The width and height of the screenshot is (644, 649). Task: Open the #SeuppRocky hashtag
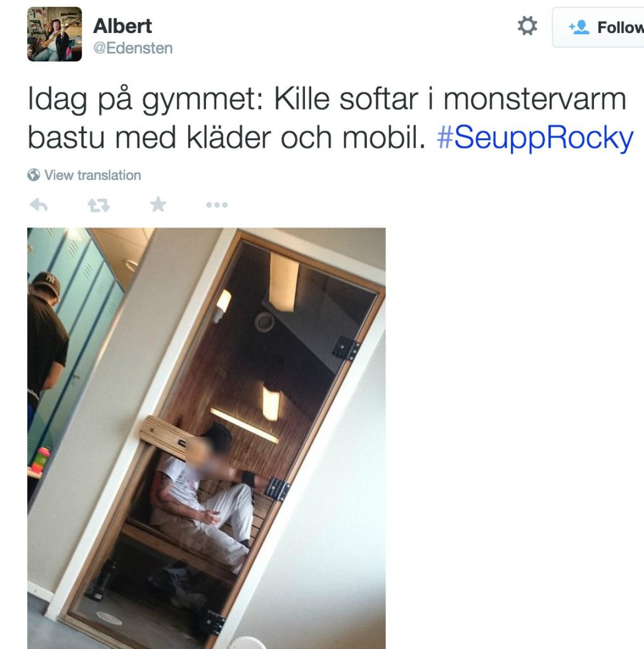pyautogui.click(x=535, y=138)
